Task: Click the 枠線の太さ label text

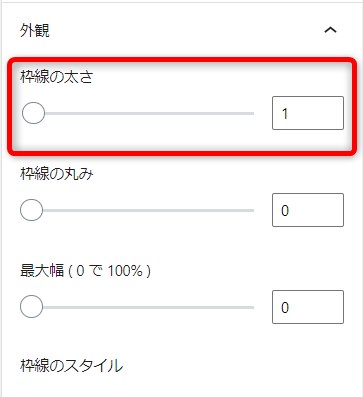Action: point(57,77)
